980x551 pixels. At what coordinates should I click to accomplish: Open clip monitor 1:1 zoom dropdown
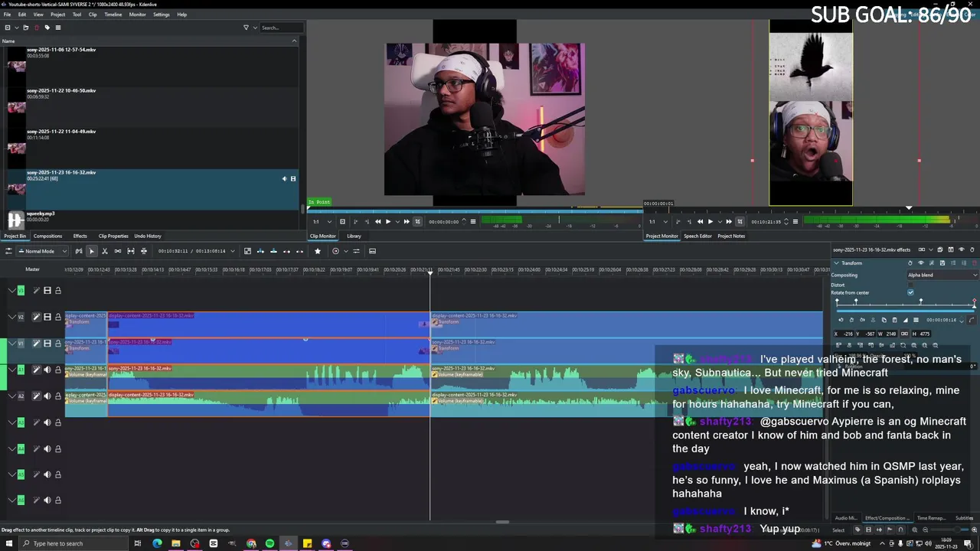(x=322, y=222)
